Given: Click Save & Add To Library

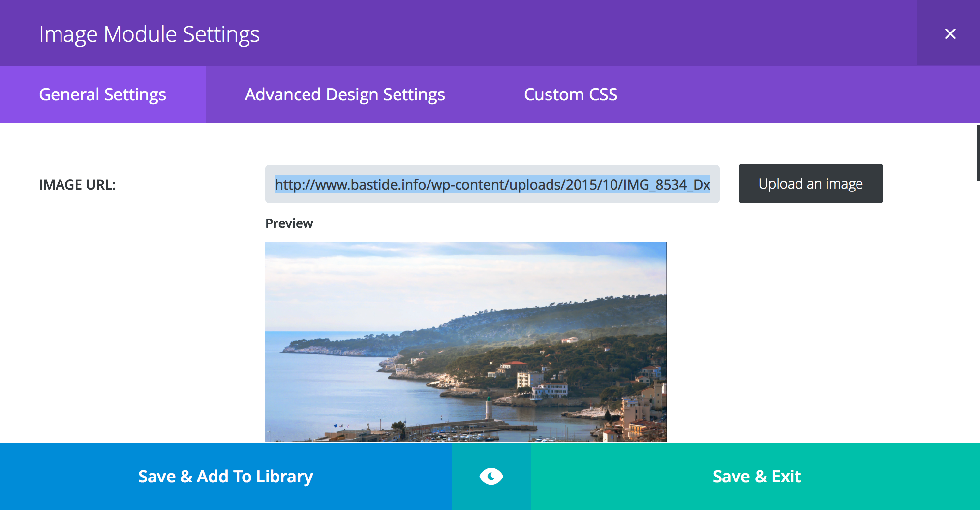Looking at the screenshot, I should [226, 476].
